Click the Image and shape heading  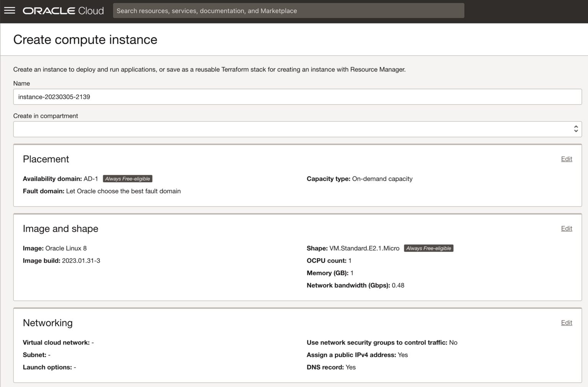coord(60,229)
